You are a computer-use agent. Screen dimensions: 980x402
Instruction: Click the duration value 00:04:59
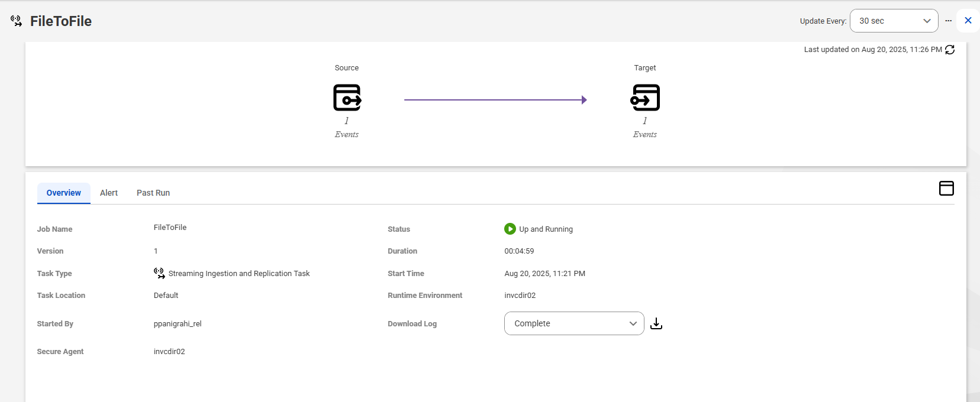[x=519, y=251]
